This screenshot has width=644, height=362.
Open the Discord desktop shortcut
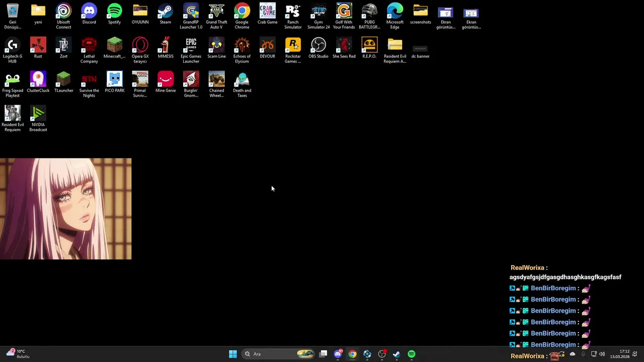[x=89, y=14]
